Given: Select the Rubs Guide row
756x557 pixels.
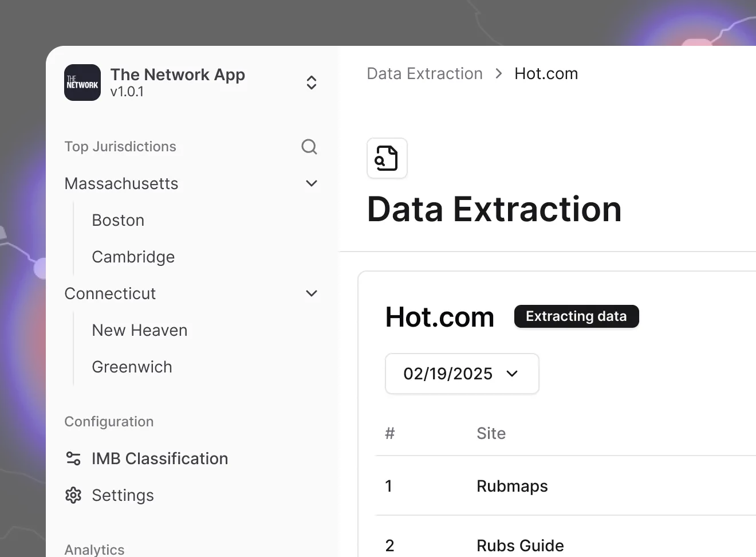Looking at the screenshot, I should coord(566,538).
